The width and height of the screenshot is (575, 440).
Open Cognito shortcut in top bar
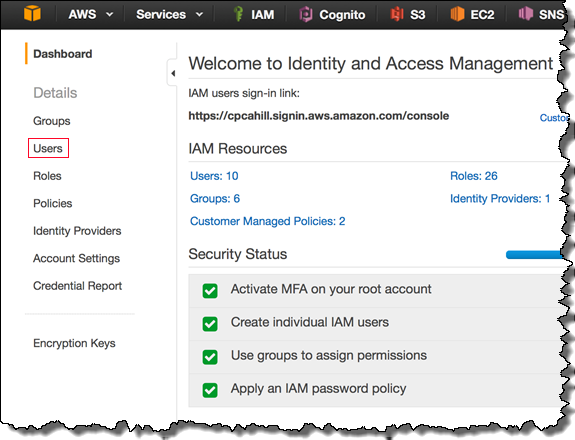(x=332, y=14)
